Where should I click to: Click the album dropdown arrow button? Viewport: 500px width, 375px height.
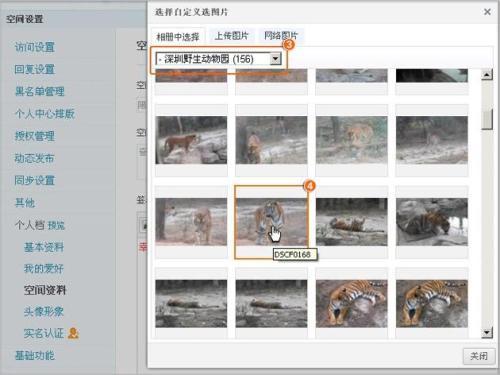[x=275, y=59]
